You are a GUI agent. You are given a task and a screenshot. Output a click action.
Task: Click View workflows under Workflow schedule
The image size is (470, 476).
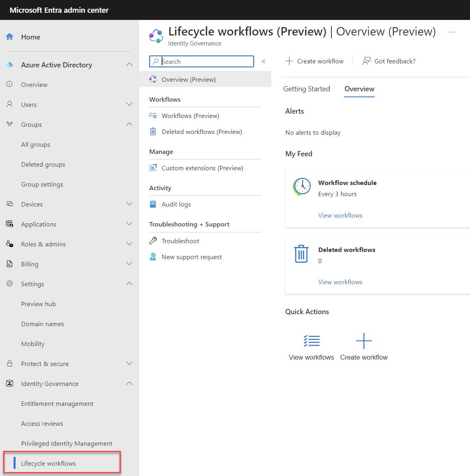point(340,215)
